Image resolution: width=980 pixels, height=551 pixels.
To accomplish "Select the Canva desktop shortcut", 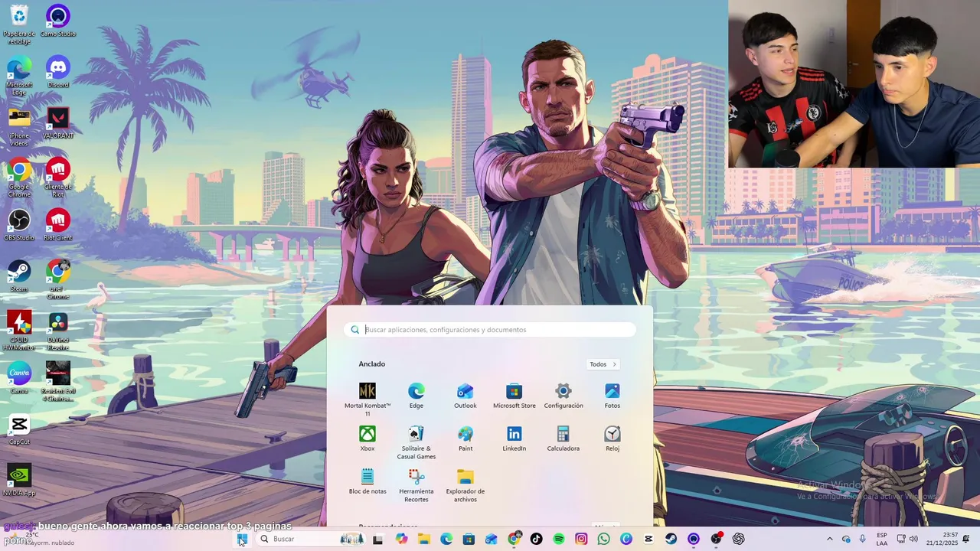I will pos(19,378).
